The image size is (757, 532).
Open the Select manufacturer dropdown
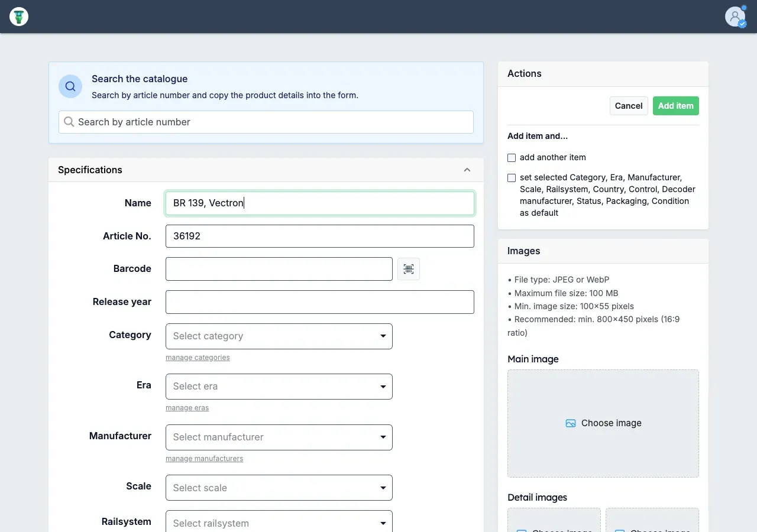coord(279,437)
